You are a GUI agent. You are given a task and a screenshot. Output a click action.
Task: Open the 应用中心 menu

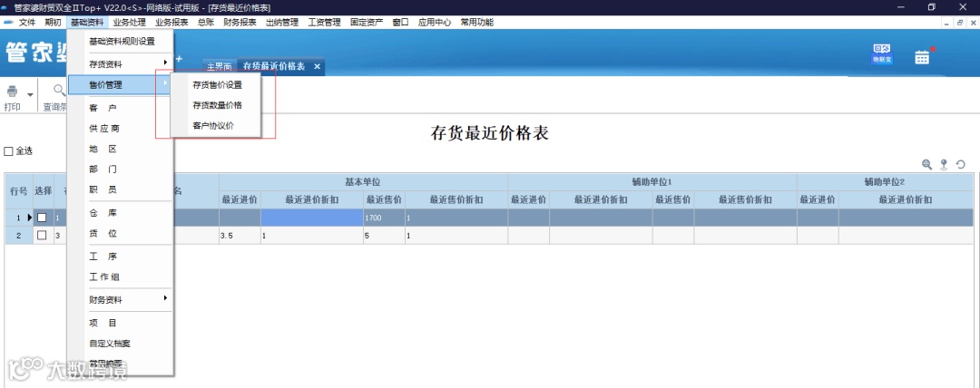pos(435,23)
